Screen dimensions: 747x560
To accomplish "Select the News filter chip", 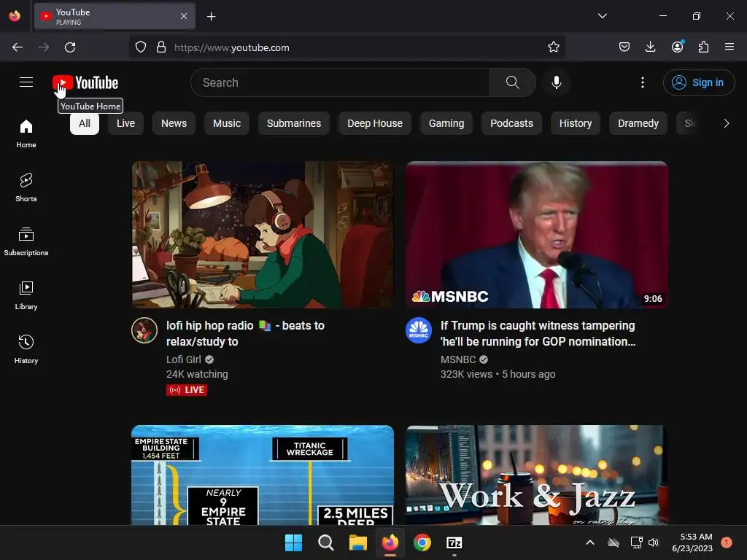I will click(174, 123).
